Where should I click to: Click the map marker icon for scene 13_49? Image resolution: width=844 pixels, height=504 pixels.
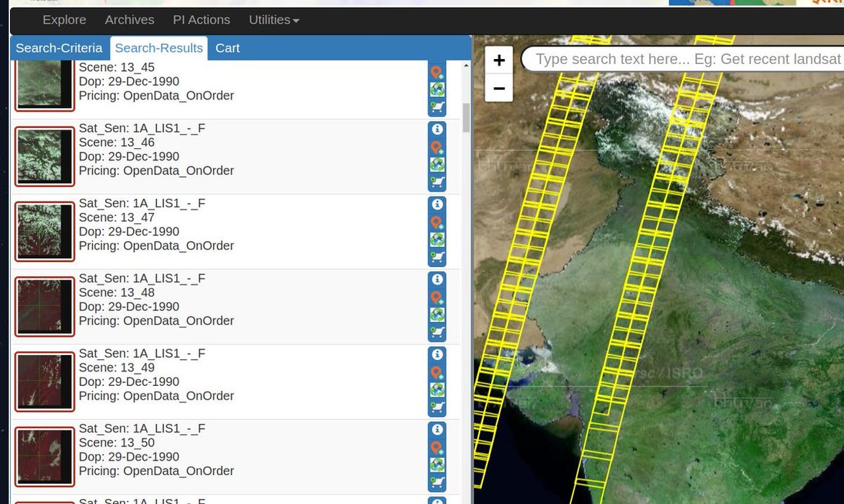pyautogui.click(x=436, y=373)
